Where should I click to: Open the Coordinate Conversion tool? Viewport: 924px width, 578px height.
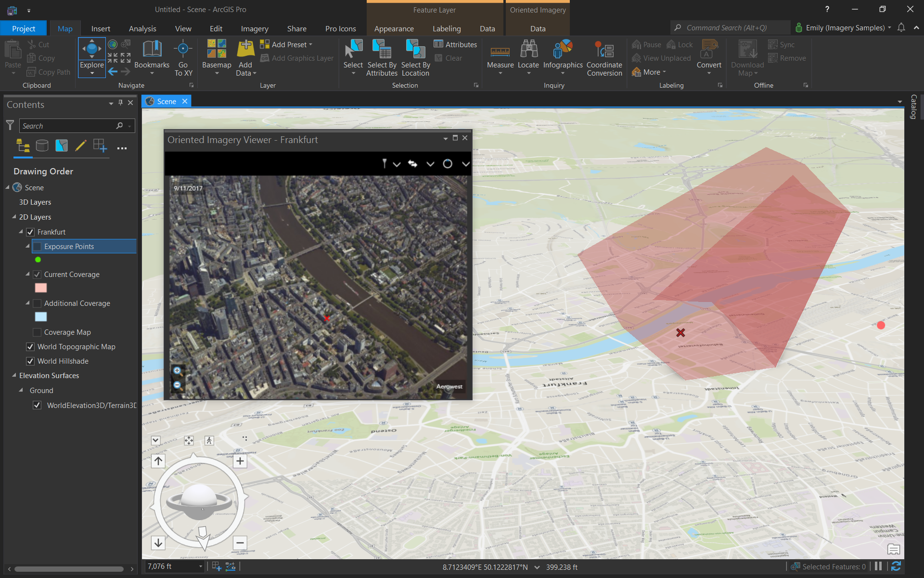pos(604,58)
